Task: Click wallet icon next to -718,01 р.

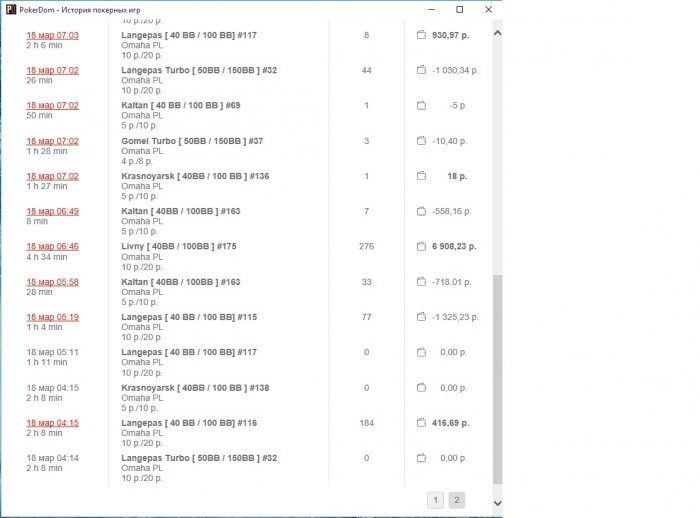Action: click(x=421, y=282)
